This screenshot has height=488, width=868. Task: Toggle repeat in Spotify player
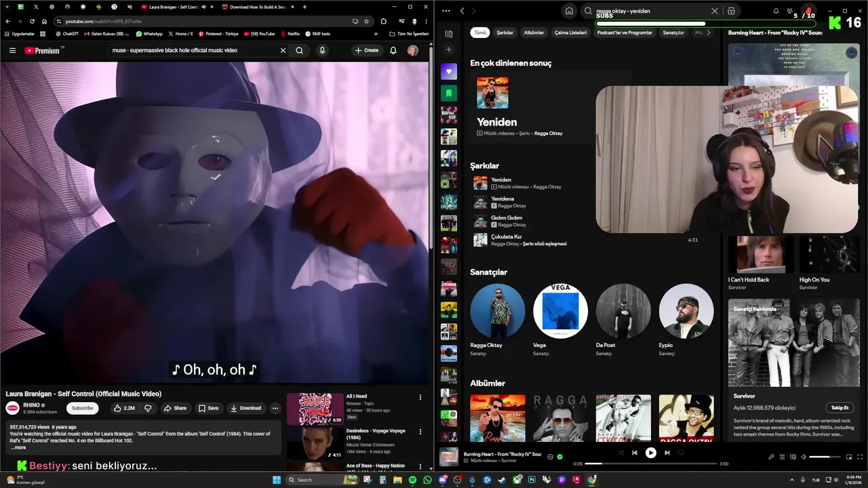[681, 453]
